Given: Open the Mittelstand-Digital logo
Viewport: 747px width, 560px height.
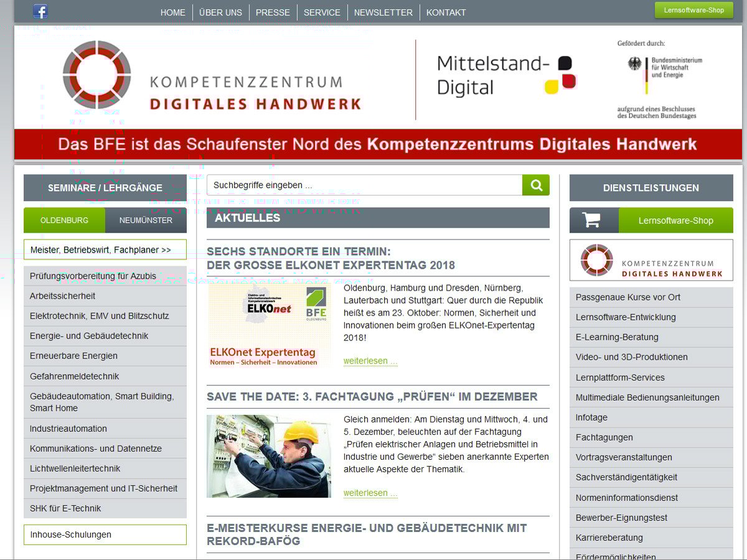Looking at the screenshot, I should coord(507,75).
